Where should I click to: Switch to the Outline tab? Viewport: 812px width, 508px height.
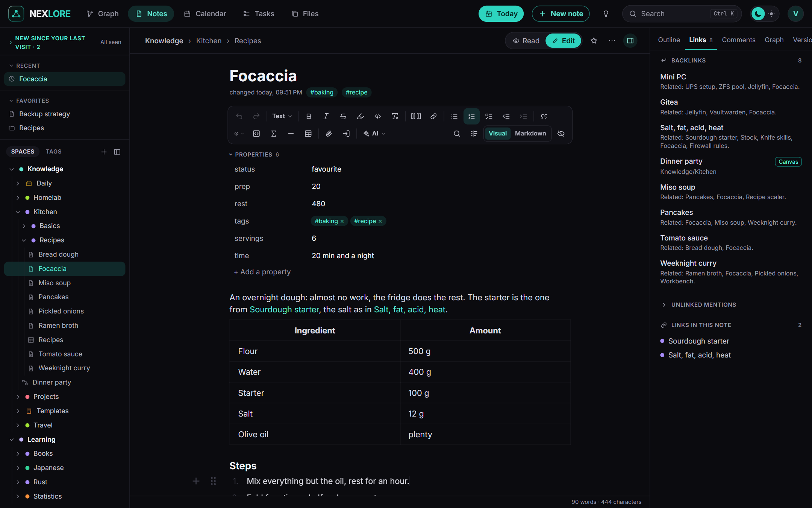(x=669, y=40)
